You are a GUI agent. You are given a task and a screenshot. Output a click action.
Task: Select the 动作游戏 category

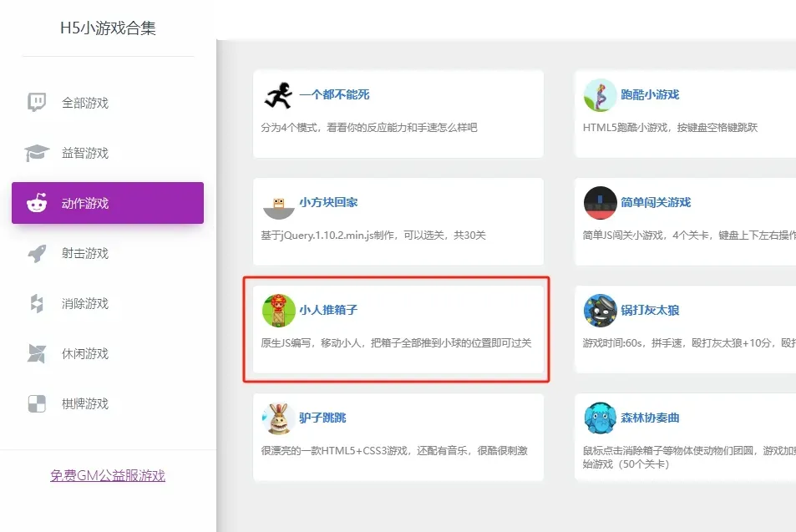[108, 203]
